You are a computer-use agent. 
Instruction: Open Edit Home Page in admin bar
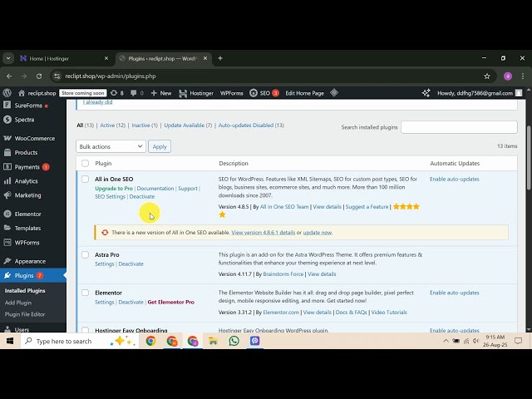click(x=304, y=93)
